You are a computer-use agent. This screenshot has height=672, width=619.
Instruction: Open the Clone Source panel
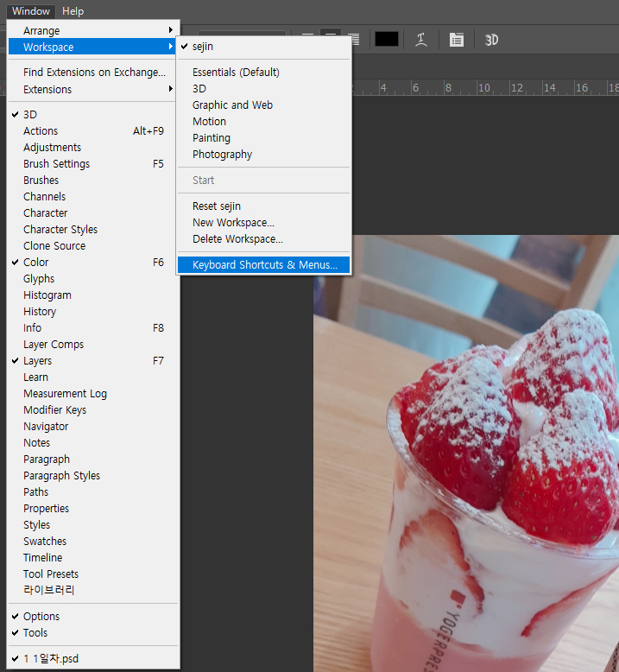point(92,245)
